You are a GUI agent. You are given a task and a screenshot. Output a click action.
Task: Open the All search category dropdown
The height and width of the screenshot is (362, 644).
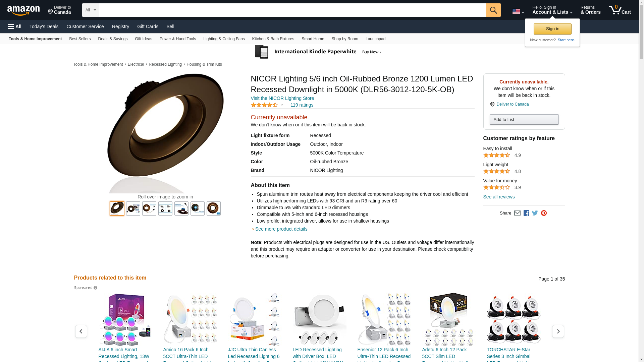(90, 10)
